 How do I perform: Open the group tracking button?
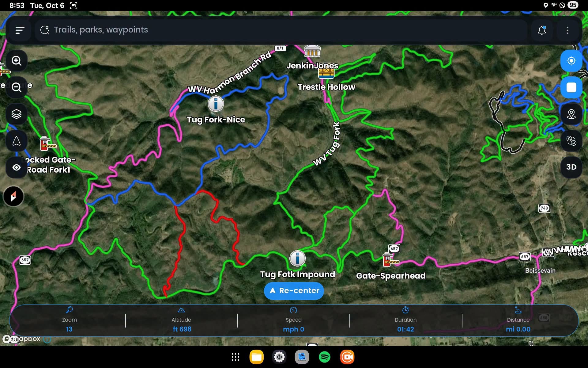point(571,141)
